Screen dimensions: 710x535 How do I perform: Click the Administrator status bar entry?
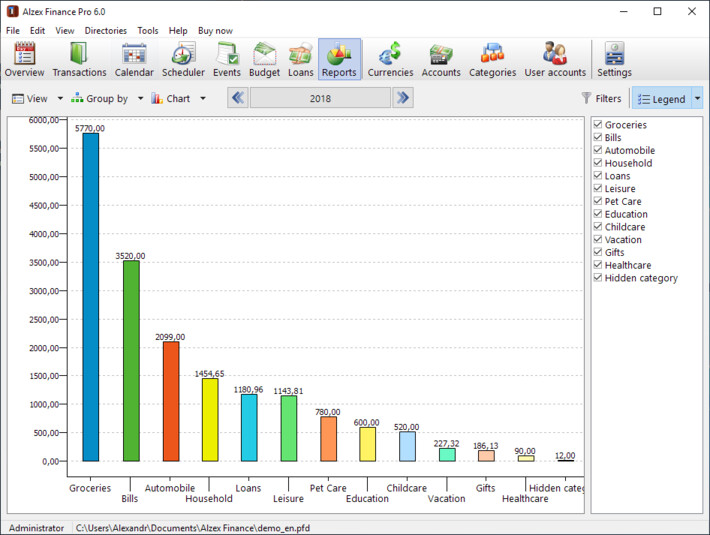[x=36, y=528]
